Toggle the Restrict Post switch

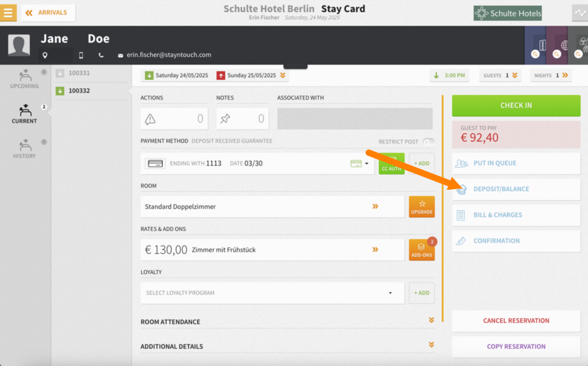coord(428,142)
